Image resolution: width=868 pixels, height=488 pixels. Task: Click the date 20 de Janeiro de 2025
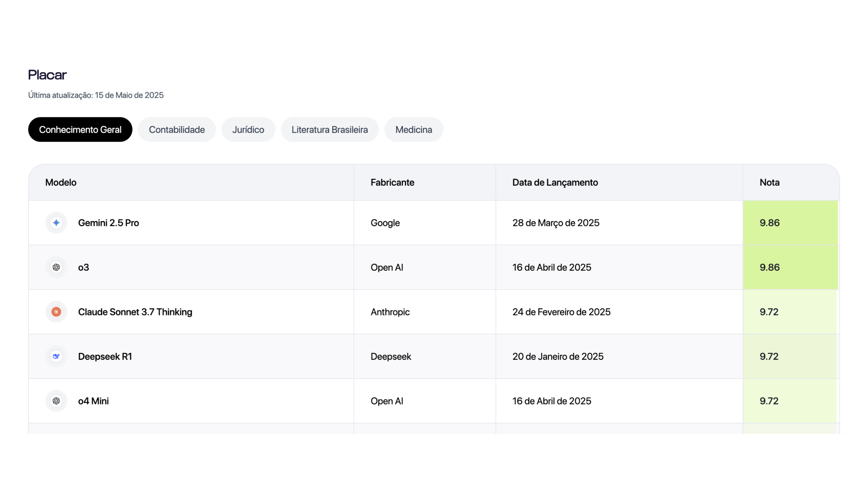click(558, 357)
